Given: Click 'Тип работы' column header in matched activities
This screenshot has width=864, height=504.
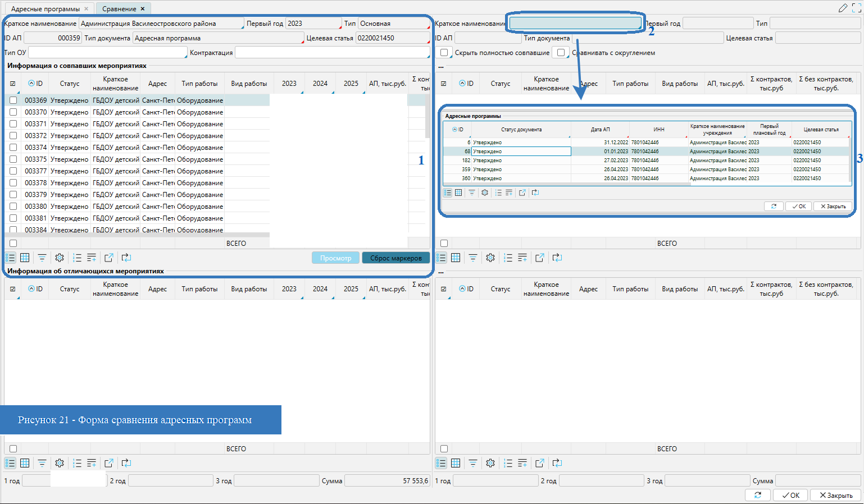Looking at the screenshot, I should click(x=199, y=84).
